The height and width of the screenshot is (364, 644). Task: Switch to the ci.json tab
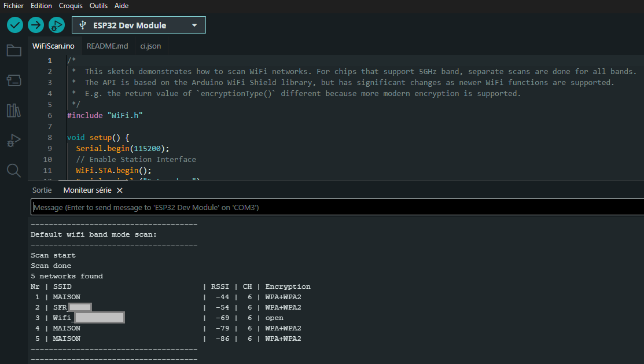150,46
